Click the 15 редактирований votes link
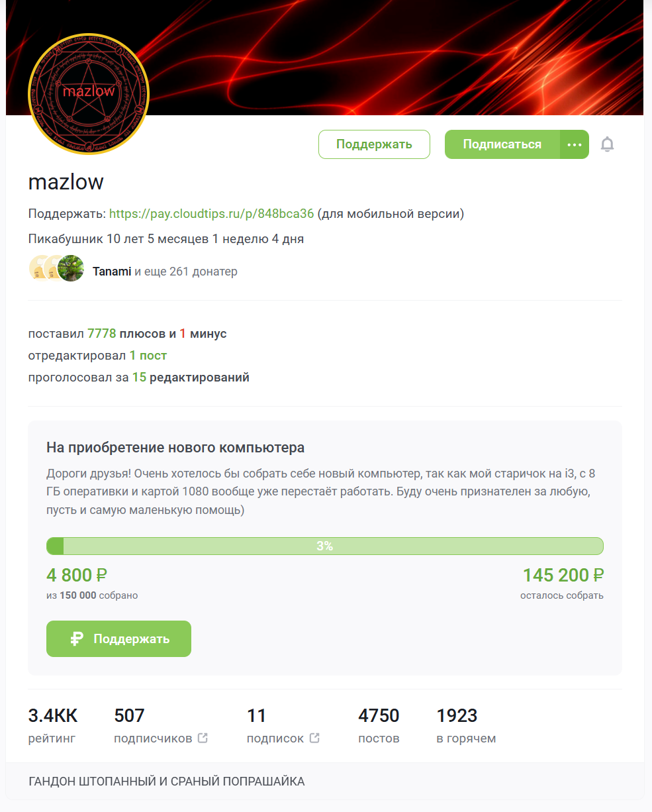This screenshot has width=652, height=812. [191, 378]
